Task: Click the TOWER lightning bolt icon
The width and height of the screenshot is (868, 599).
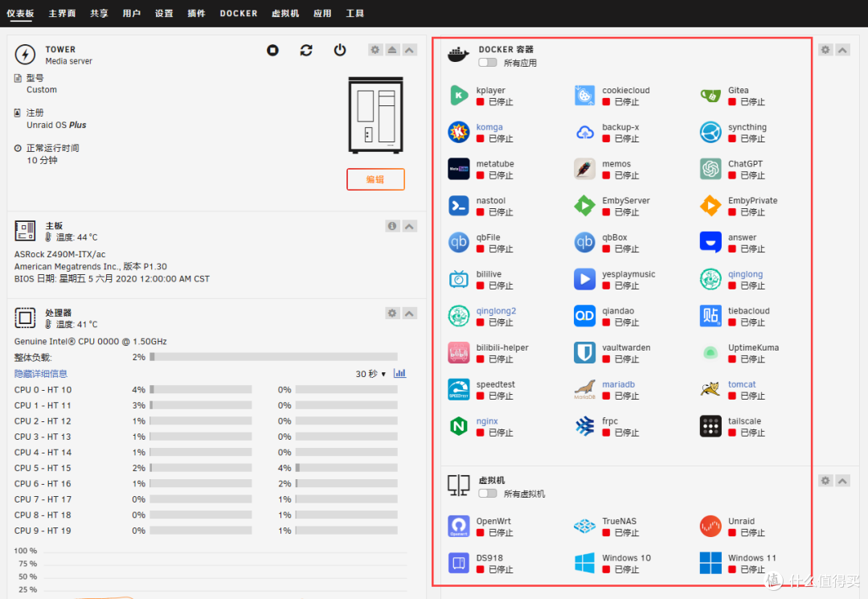Action: click(x=25, y=54)
